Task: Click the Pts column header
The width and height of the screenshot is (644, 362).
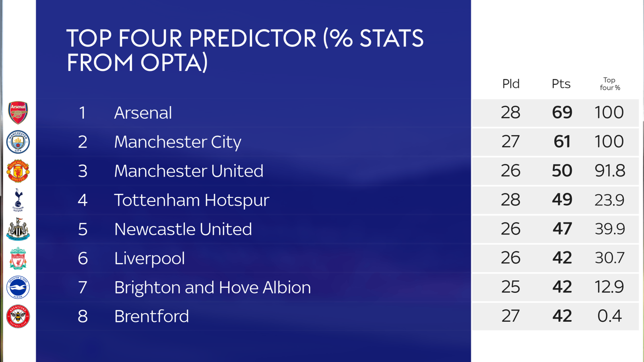Action: click(x=561, y=84)
